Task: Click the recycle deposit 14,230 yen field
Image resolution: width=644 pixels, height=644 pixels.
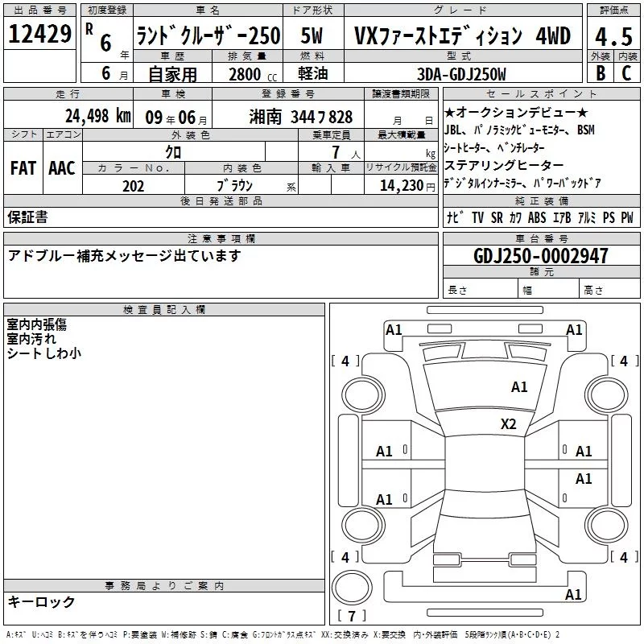Action: (401, 185)
